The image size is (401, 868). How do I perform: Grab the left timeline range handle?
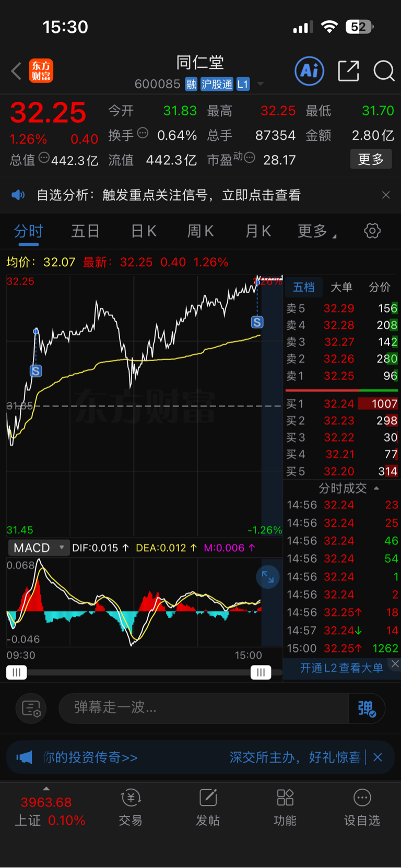tap(16, 672)
